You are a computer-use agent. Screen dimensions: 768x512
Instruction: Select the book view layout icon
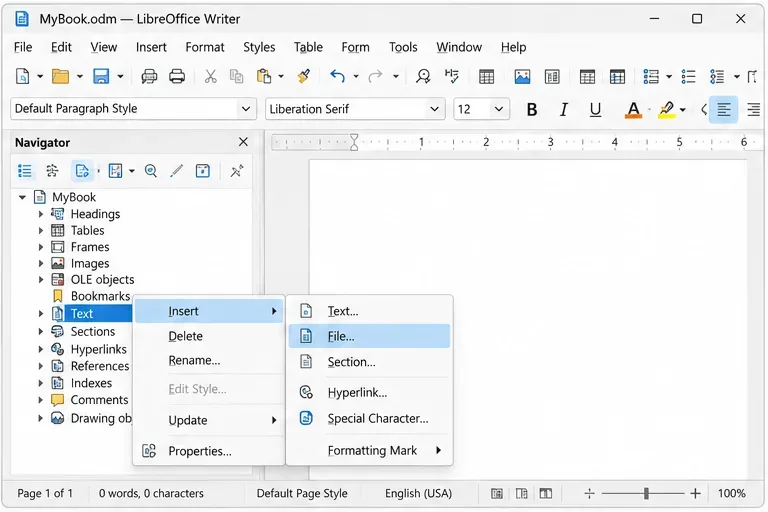click(546, 493)
